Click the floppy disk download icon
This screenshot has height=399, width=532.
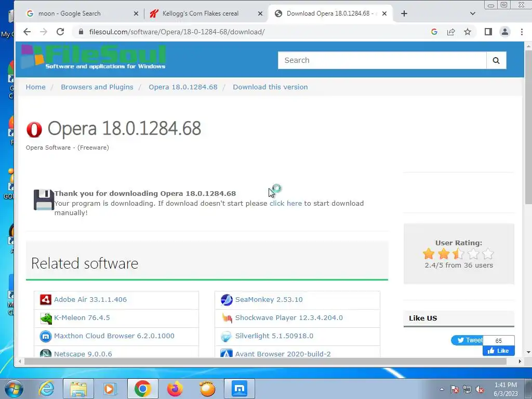click(44, 200)
